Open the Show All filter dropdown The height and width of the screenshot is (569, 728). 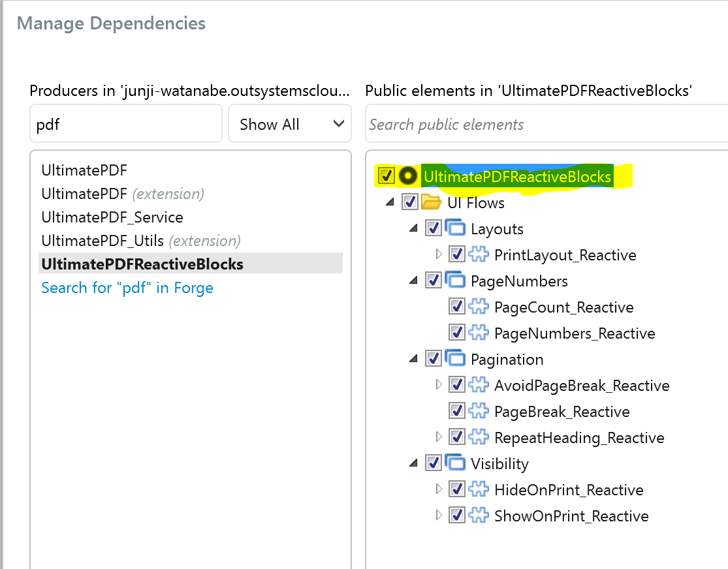[x=290, y=123]
